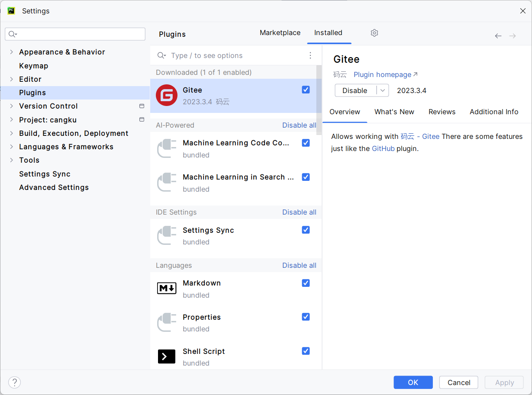Click Disable all for IDE Settings
This screenshot has height=395, width=532.
pyautogui.click(x=299, y=212)
